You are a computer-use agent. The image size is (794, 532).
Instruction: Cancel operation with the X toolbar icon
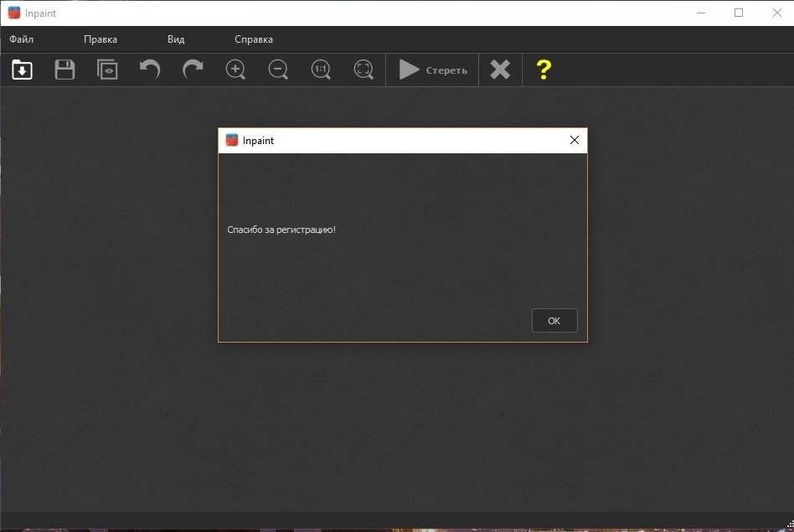[500, 70]
